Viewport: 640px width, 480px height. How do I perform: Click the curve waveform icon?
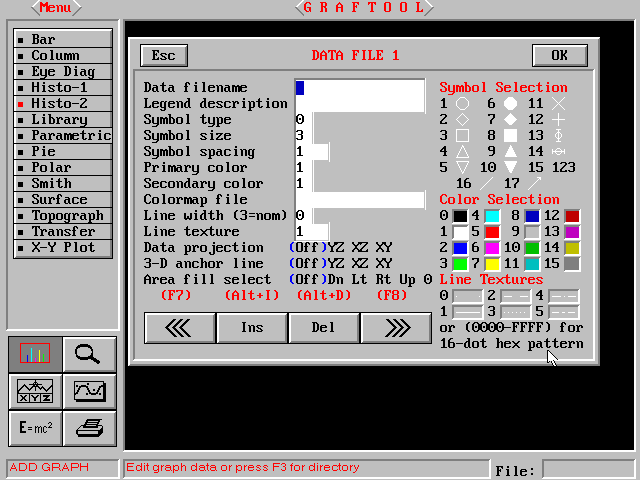[89, 391]
